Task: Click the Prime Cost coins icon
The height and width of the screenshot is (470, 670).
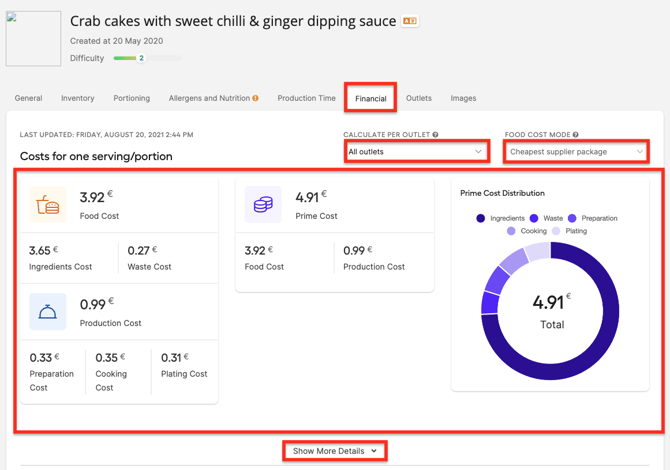Action: [x=263, y=204]
